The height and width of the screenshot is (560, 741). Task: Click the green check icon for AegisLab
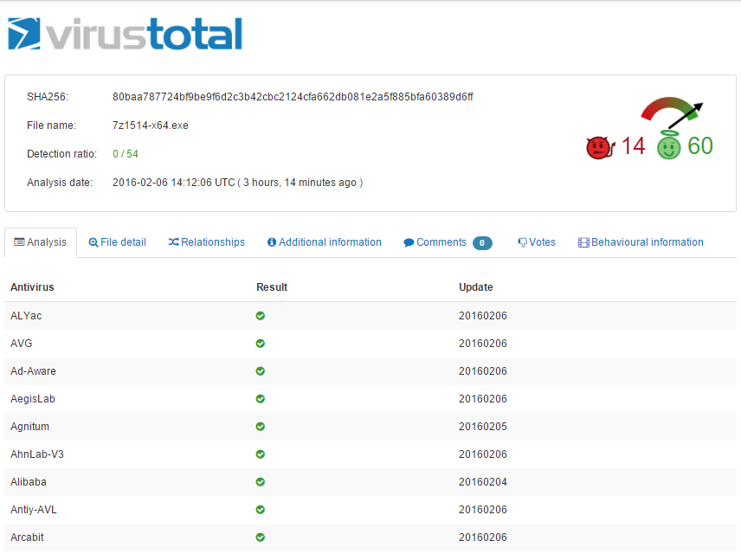260,399
